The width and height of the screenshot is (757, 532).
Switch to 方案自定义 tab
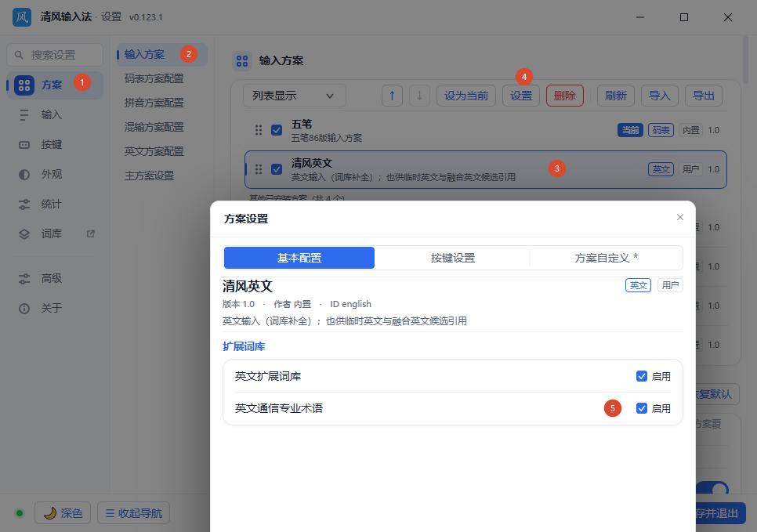point(606,258)
